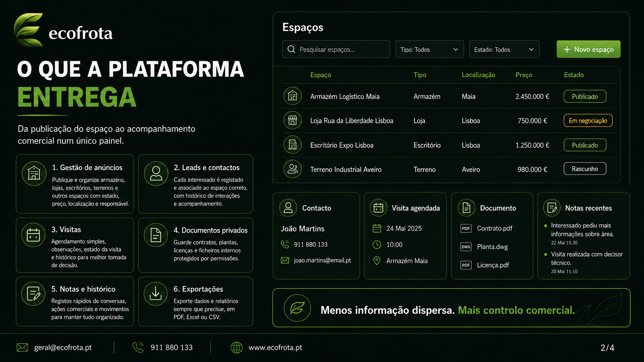Image resolution: width=644 pixels, height=362 pixels.
Task: Click the footer 911 880 133 phone number
Action: coord(171,347)
